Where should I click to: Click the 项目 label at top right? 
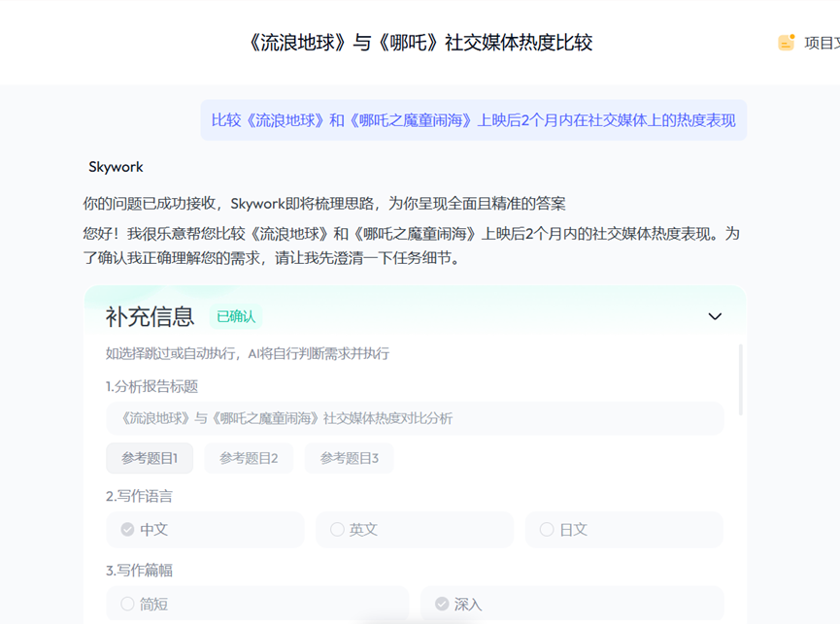(x=822, y=43)
